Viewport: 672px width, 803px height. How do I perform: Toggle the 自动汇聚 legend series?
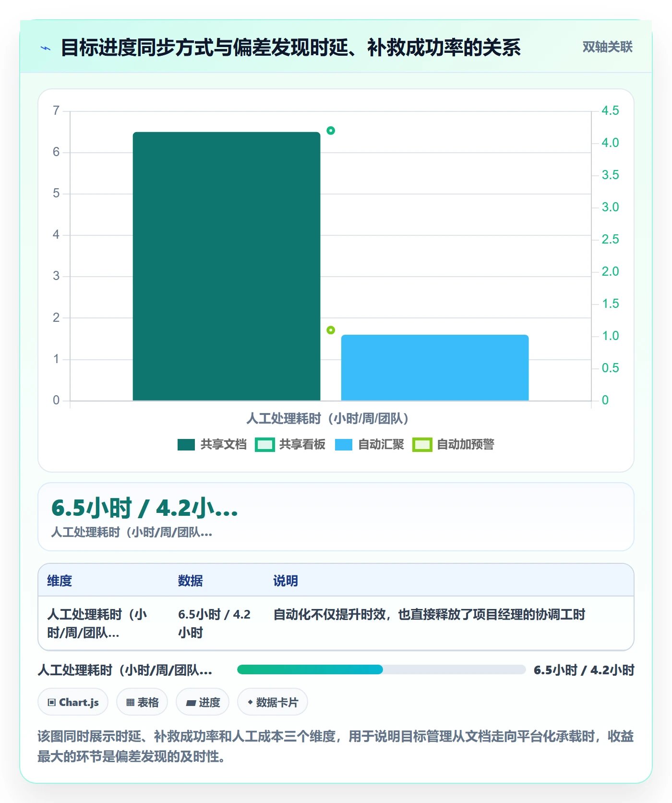tap(370, 444)
